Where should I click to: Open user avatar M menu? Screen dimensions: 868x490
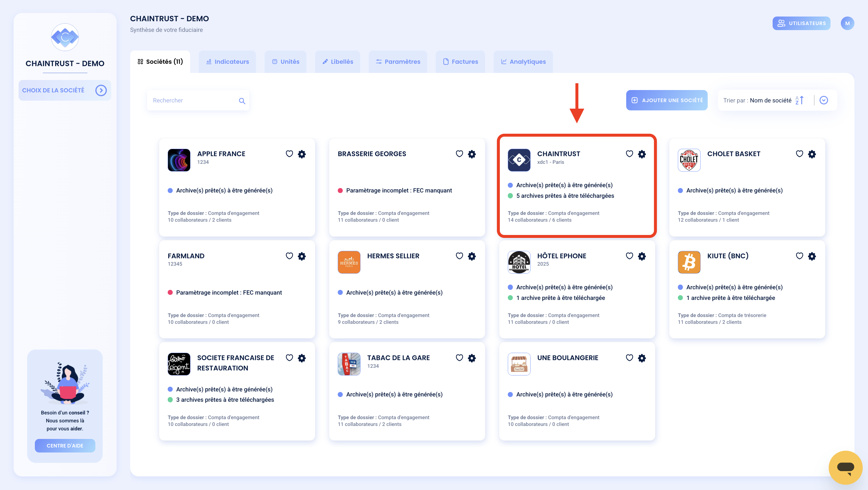click(x=847, y=23)
